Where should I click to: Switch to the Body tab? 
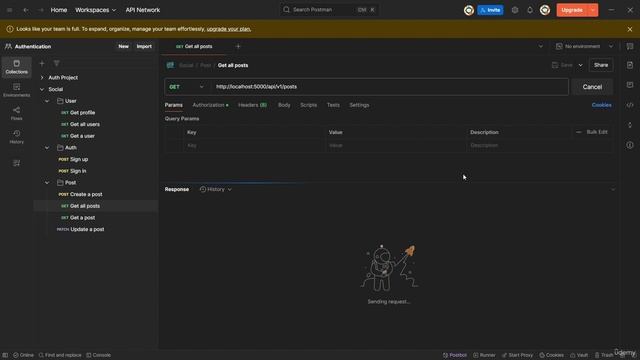284,105
